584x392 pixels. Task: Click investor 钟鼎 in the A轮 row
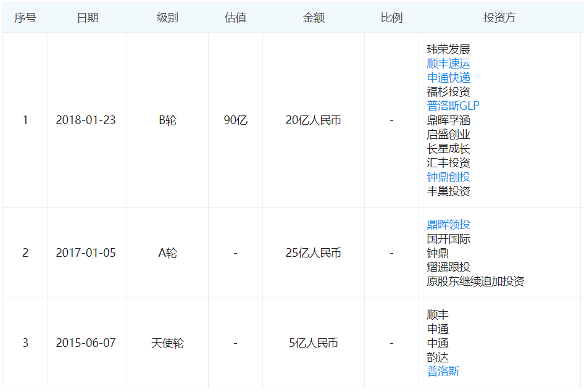coord(438,252)
